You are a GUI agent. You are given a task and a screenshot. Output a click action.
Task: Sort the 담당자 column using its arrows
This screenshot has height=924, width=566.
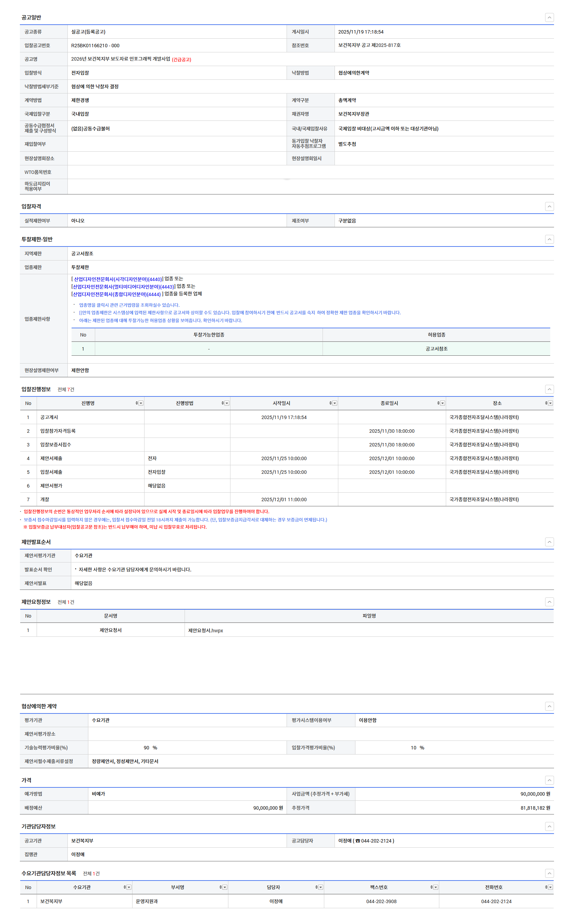tap(316, 887)
